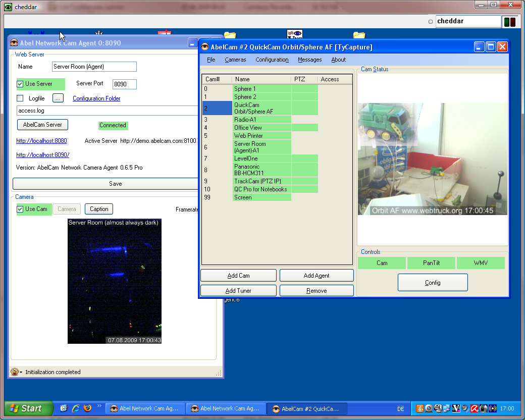Screen dimensions: 525x420
Task: Toggle the Logfile checkbox
Action: coord(20,98)
